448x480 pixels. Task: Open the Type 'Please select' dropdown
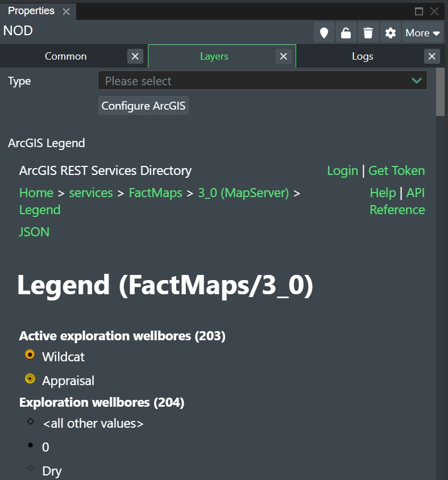(x=262, y=80)
